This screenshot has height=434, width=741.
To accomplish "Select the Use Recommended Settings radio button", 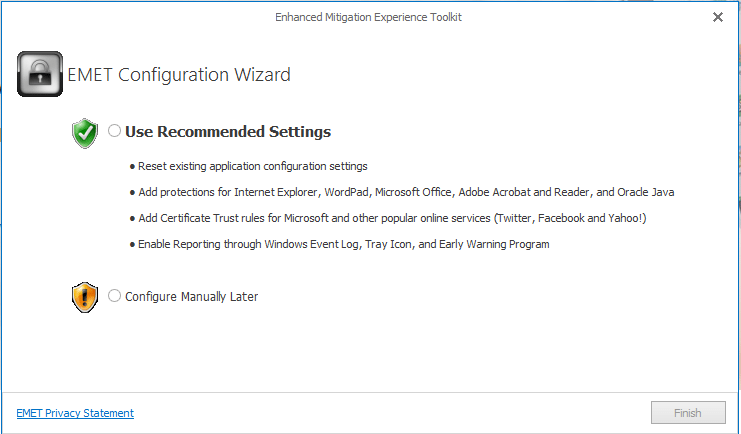I will pyautogui.click(x=115, y=131).
